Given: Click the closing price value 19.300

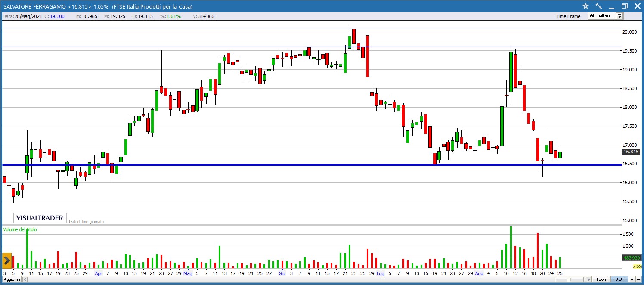Looking at the screenshot, I should (x=57, y=16).
